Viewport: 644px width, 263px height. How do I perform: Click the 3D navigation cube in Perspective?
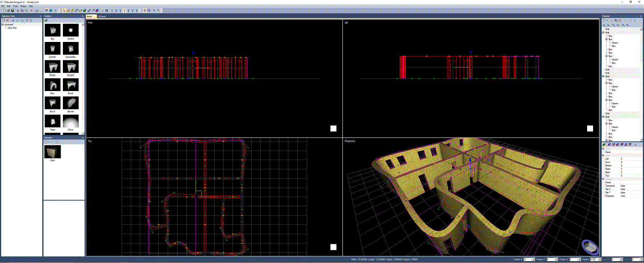point(590,246)
